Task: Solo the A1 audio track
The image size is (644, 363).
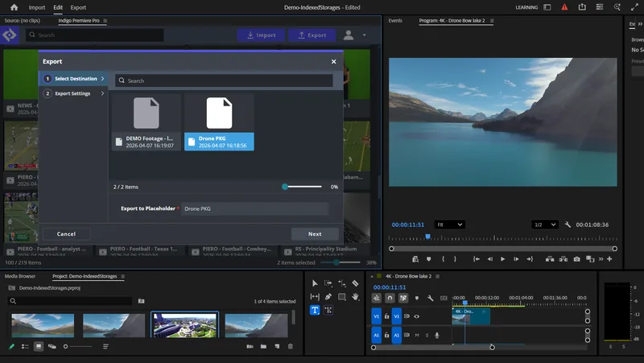Action: coord(427,335)
